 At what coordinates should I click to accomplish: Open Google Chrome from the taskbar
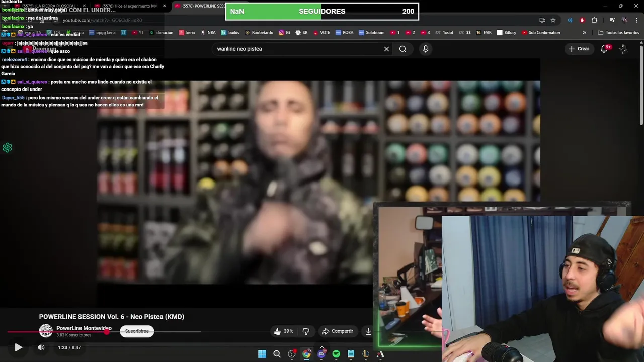click(306, 354)
